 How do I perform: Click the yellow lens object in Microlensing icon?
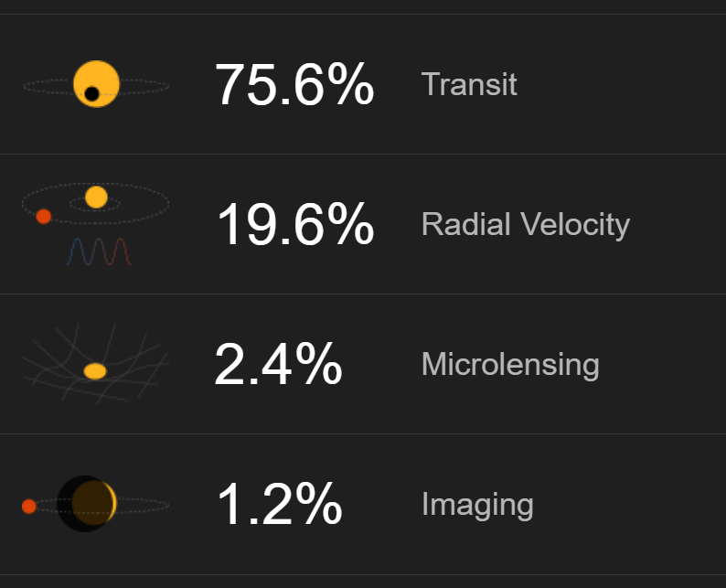[95, 371]
